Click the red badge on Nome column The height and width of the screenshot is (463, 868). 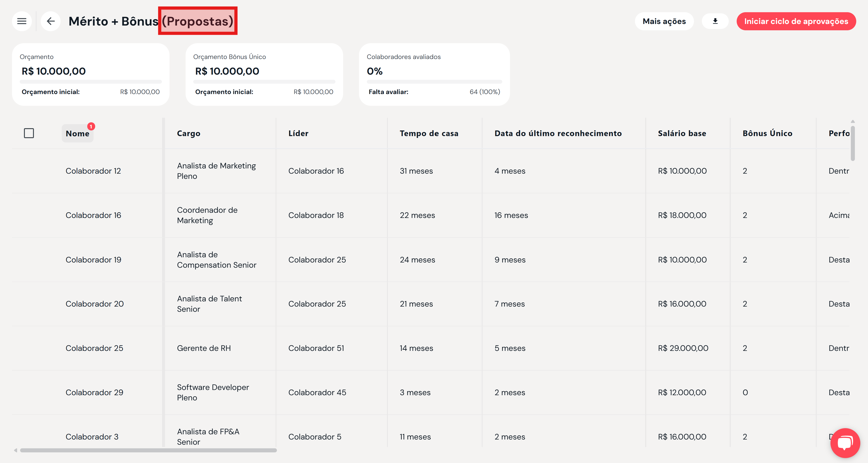[91, 126]
